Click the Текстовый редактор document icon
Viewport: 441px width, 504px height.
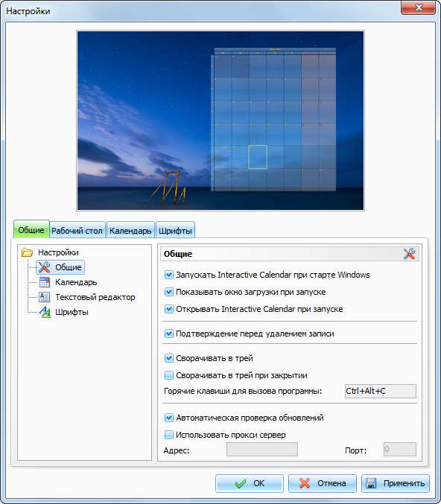(45, 297)
